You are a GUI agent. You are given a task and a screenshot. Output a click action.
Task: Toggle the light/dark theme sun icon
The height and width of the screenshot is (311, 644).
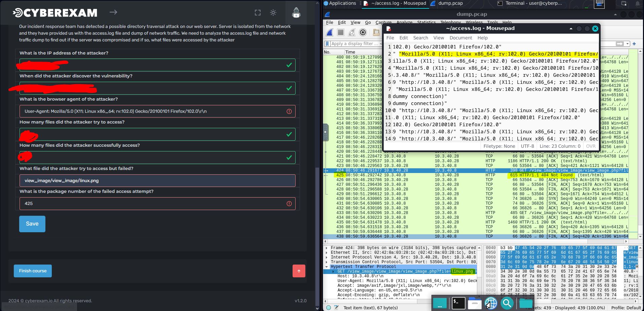click(x=273, y=13)
